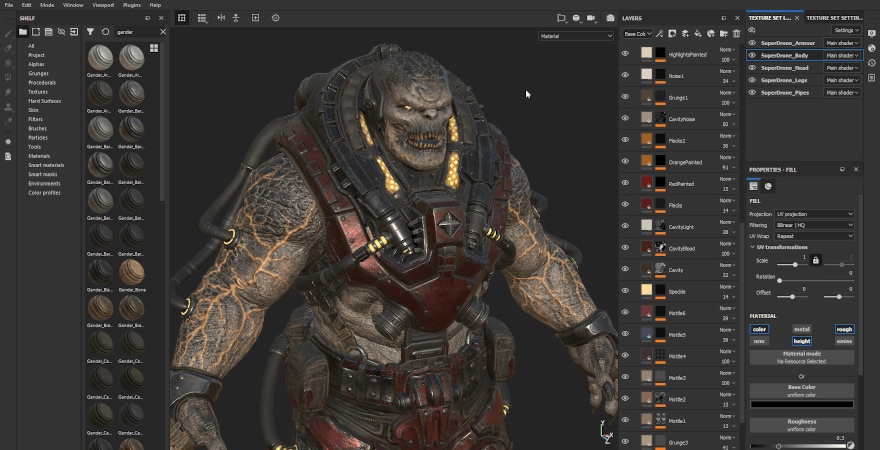
Task: Click the crossed-out eye icon in Shelf
Action: click(61, 32)
